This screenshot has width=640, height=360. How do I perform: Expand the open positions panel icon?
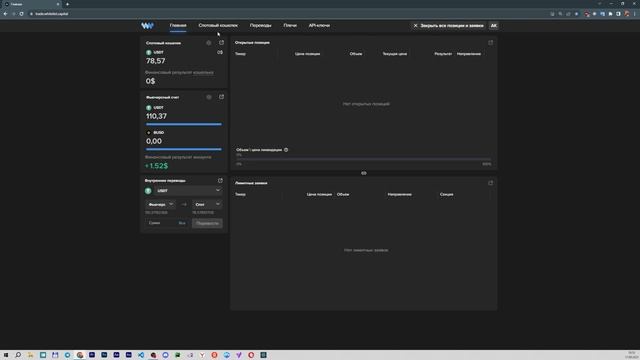pos(491,42)
